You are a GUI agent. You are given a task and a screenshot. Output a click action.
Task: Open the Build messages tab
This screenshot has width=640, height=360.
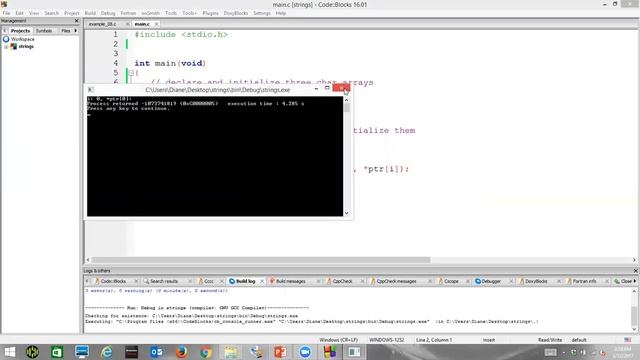pos(291,281)
